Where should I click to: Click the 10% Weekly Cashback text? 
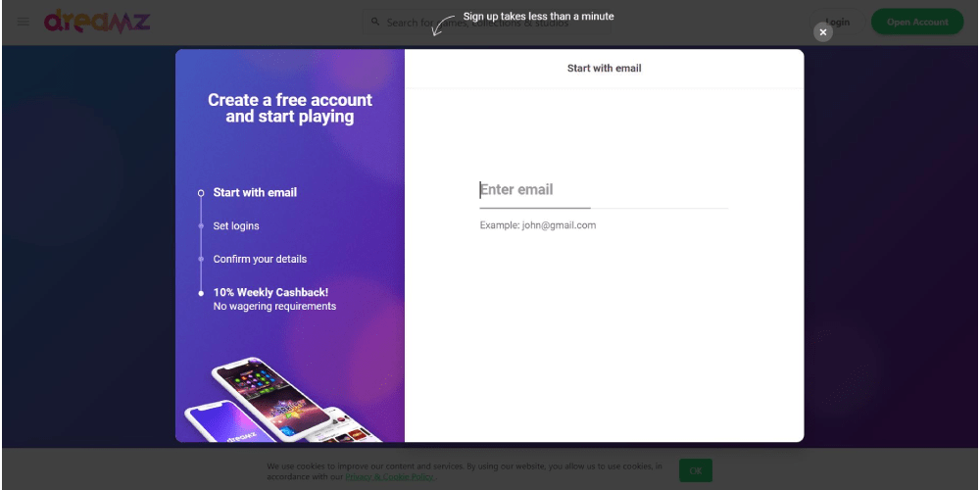tap(270, 292)
